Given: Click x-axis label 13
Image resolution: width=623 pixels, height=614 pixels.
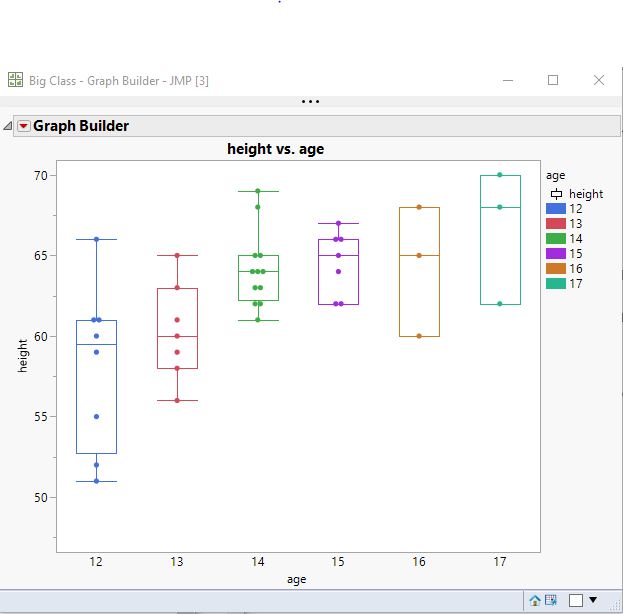Looking at the screenshot, I should pyautogui.click(x=177, y=562).
